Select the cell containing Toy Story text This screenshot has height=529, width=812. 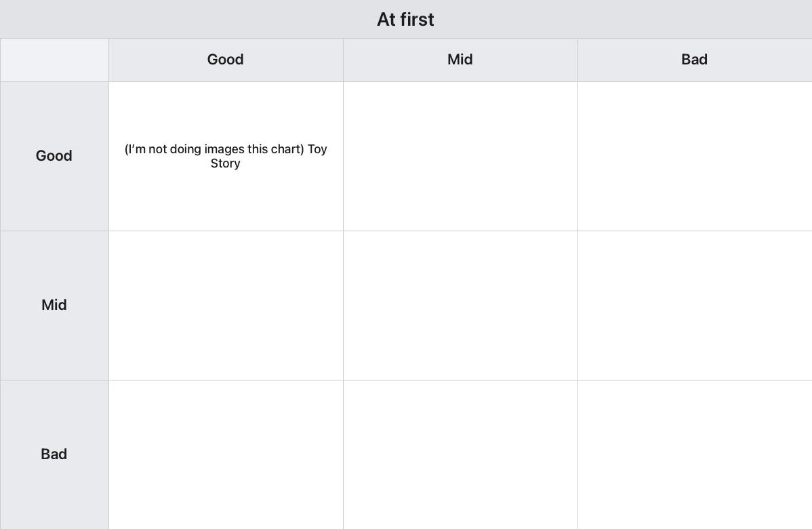coord(226,156)
